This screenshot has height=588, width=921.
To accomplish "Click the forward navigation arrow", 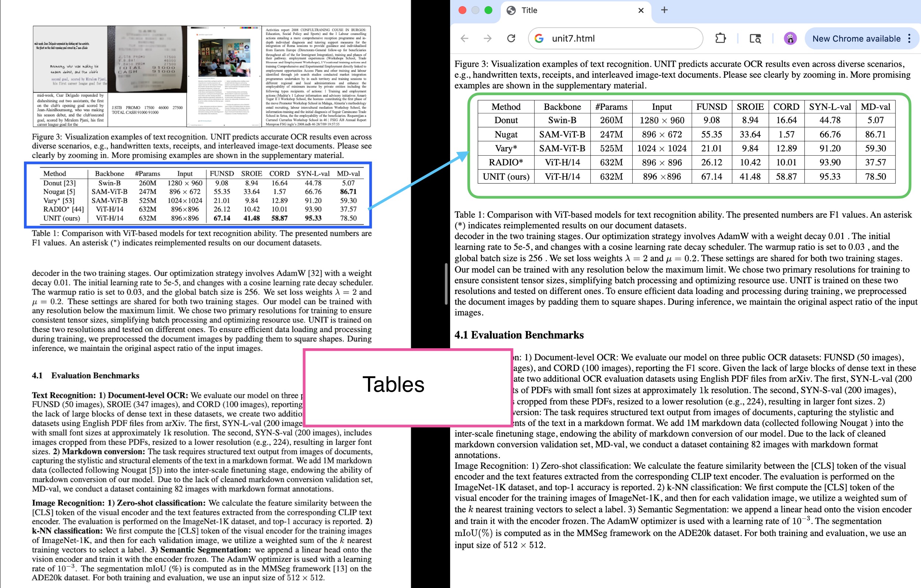I will 487,38.
